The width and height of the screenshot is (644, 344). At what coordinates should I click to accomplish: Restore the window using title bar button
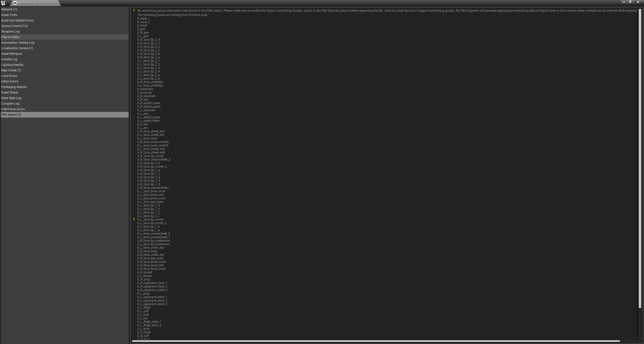(x=630, y=2)
